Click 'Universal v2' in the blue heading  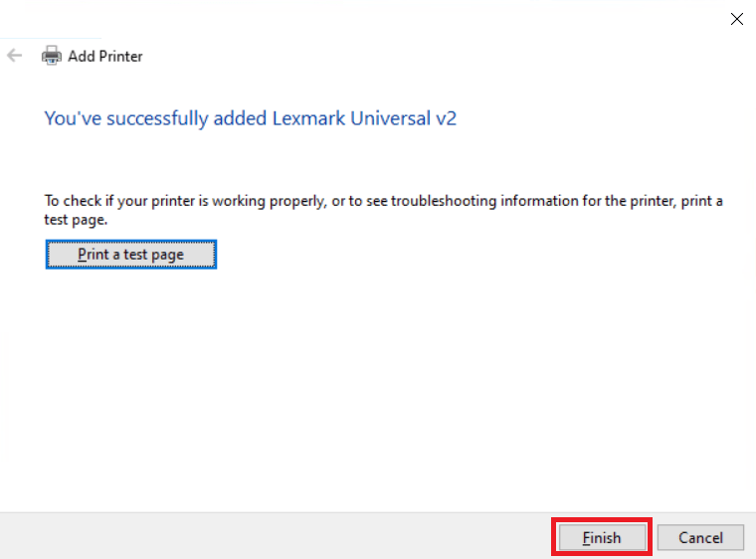click(x=403, y=118)
